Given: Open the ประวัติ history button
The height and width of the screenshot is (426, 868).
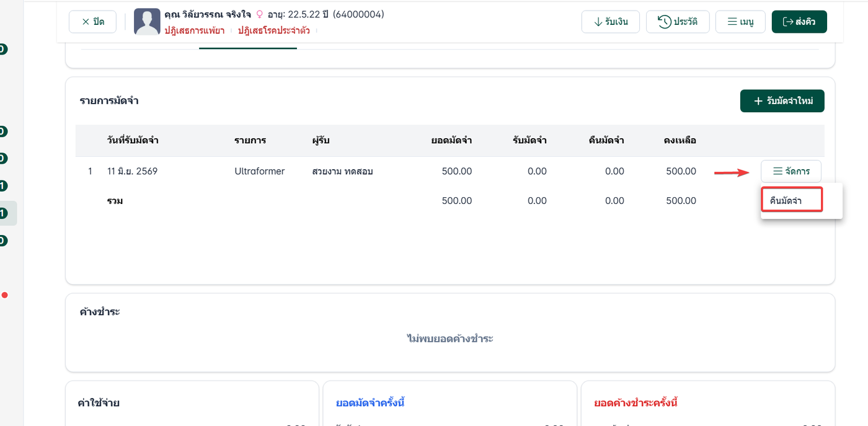Looking at the screenshot, I should click(x=678, y=22).
